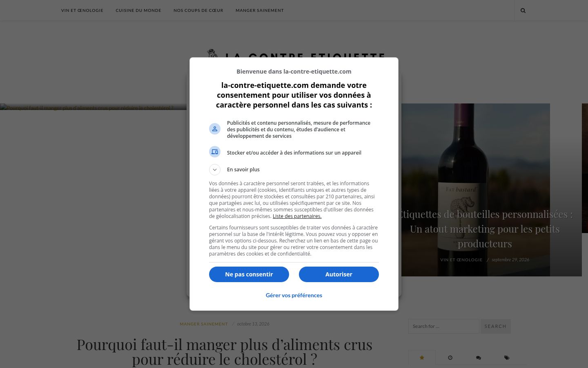Image resolution: width=588 pixels, height=368 pixels.
Task: Click the Bienvenue dans la-contre-etiquette.com heading
Action: coord(294,72)
